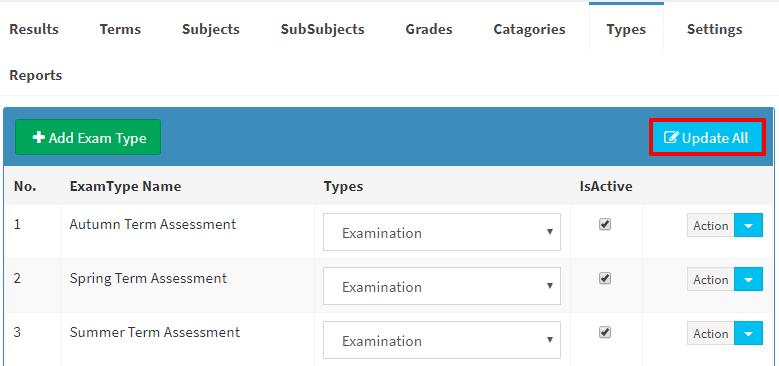Toggle IsActive checkbox for Spring Term Assessment
The width and height of the screenshot is (779, 366).
[x=605, y=278]
